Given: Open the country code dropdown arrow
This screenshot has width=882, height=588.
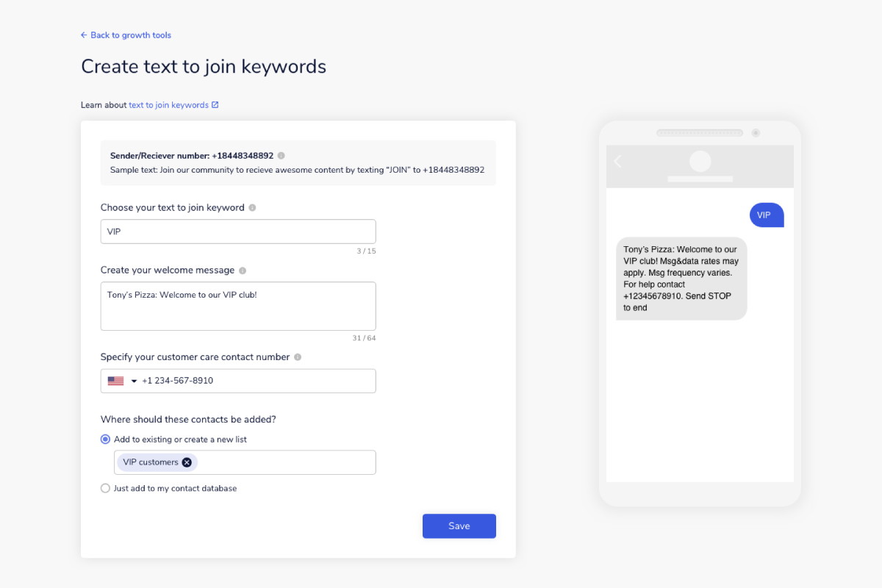Looking at the screenshot, I should point(134,381).
